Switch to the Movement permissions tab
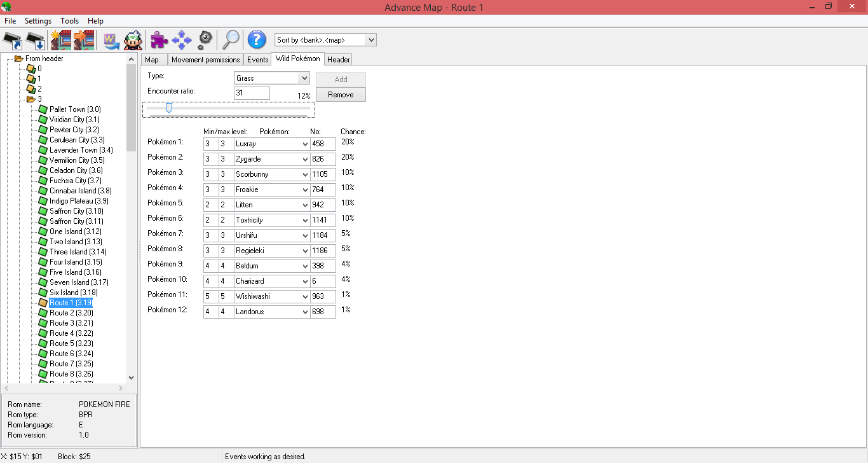 205,60
